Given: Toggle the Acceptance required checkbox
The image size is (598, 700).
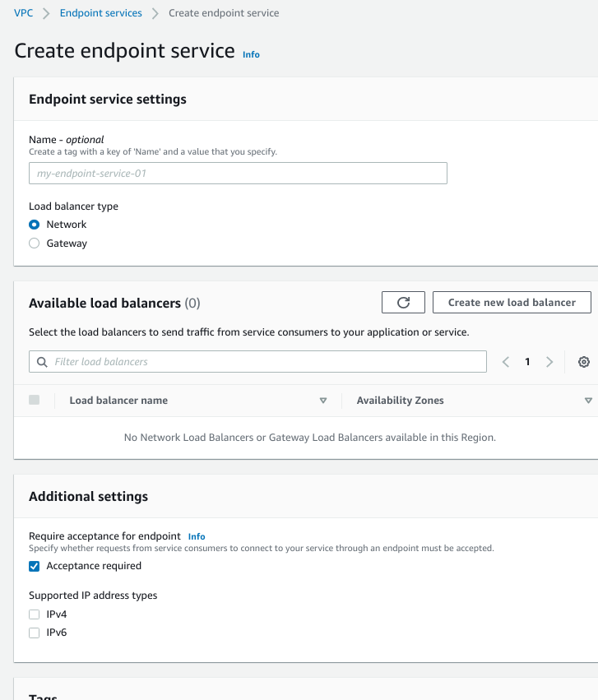Looking at the screenshot, I should (35, 566).
